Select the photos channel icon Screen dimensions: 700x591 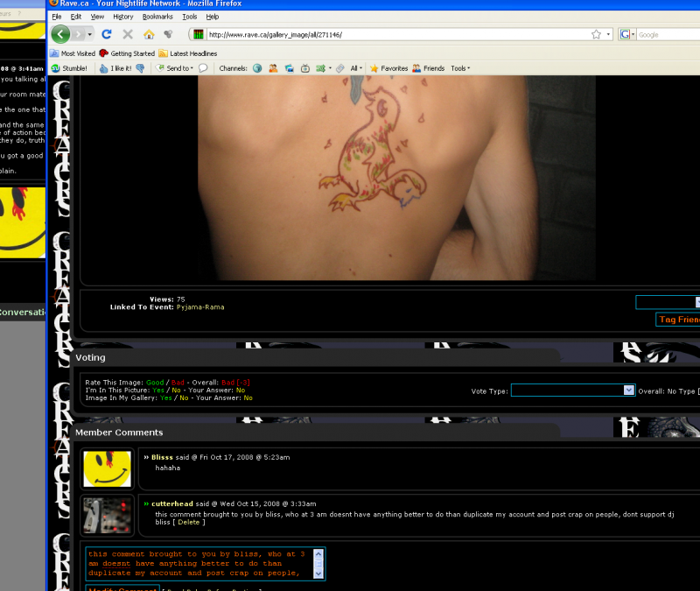pyautogui.click(x=290, y=68)
